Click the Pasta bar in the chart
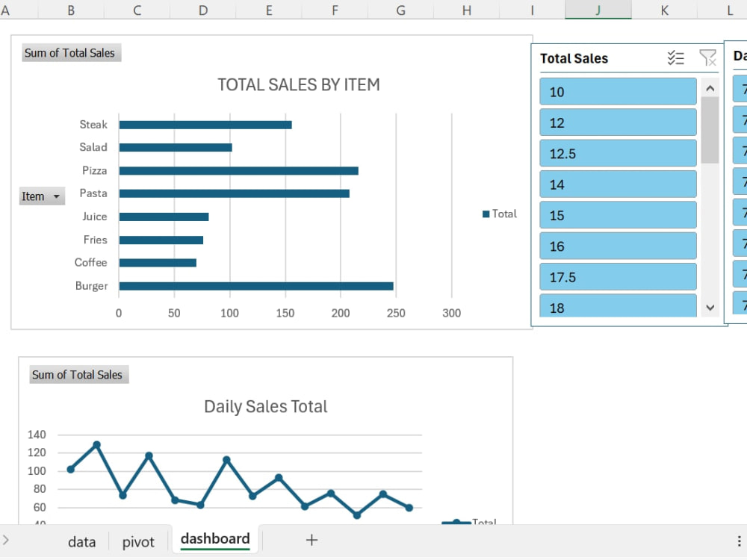747x560 pixels. [235, 193]
